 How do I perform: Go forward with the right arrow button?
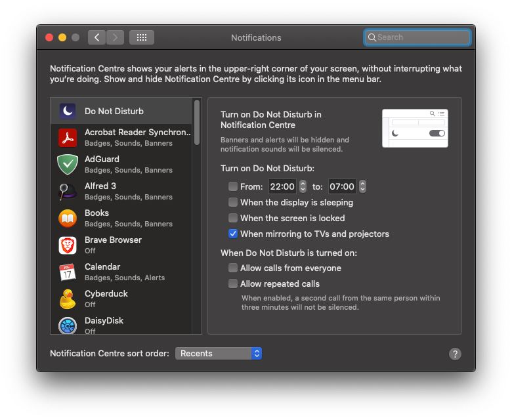click(115, 37)
